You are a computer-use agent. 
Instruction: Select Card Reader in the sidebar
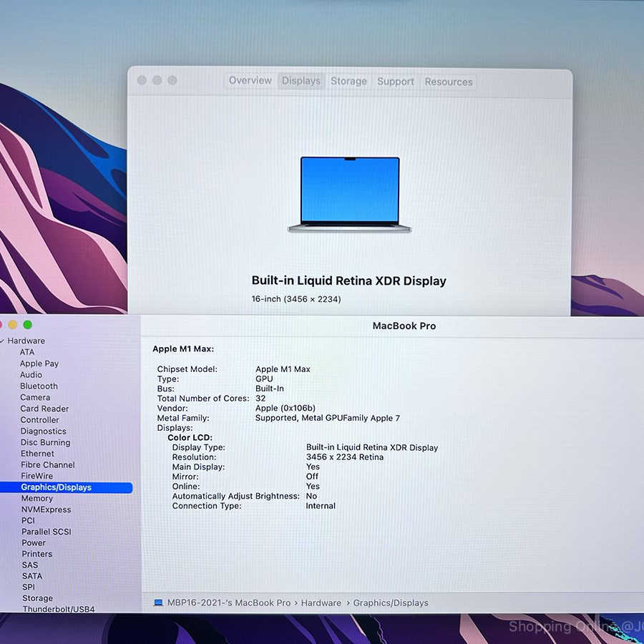pos(44,409)
